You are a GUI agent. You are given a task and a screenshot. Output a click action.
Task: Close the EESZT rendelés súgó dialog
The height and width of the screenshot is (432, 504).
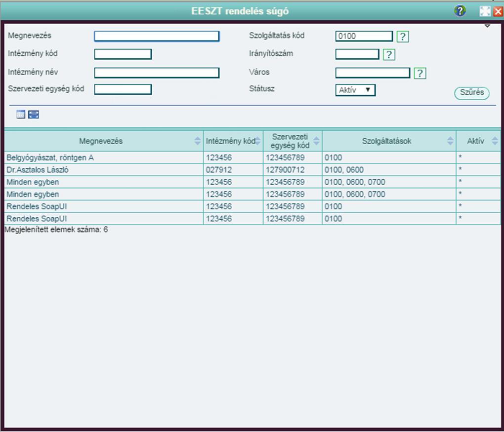498,11
